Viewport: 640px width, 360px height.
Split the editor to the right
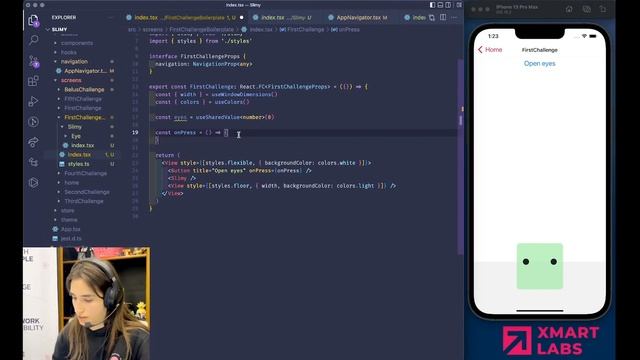443,18
